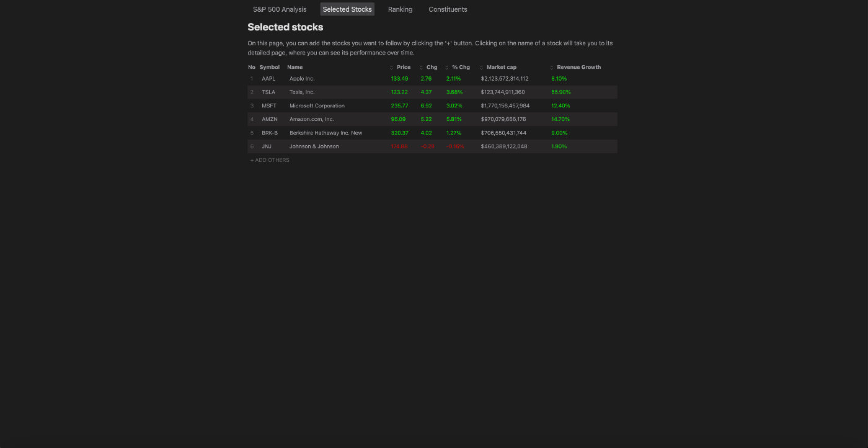Open Apple Inc. detail page
The height and width of the screenshot is (448, 868).
(302, 79)
